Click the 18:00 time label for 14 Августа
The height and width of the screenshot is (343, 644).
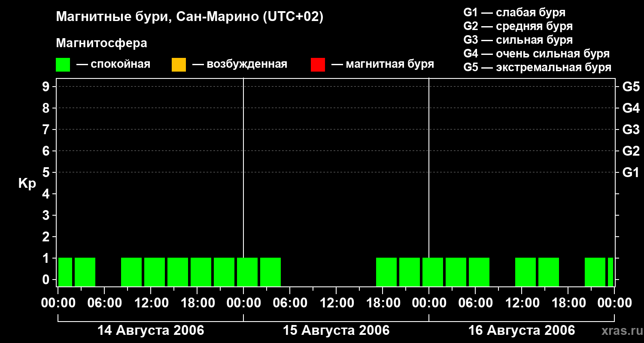click(197, 303)
